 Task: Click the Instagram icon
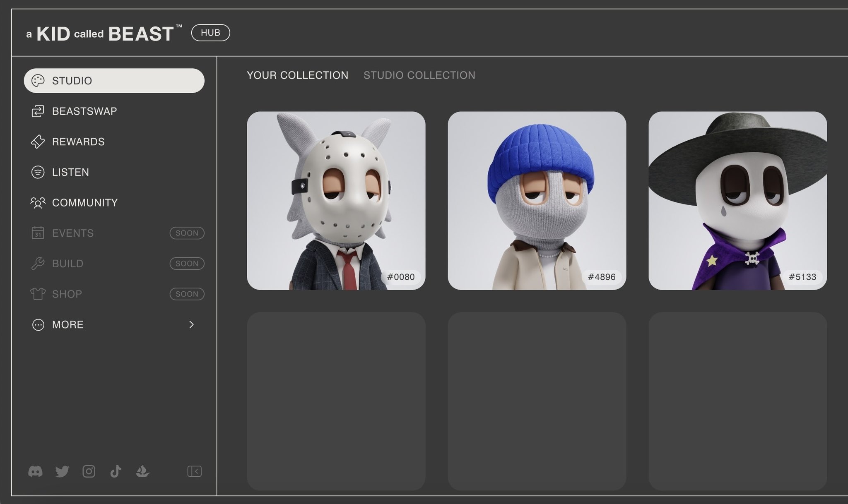(89, 471)
